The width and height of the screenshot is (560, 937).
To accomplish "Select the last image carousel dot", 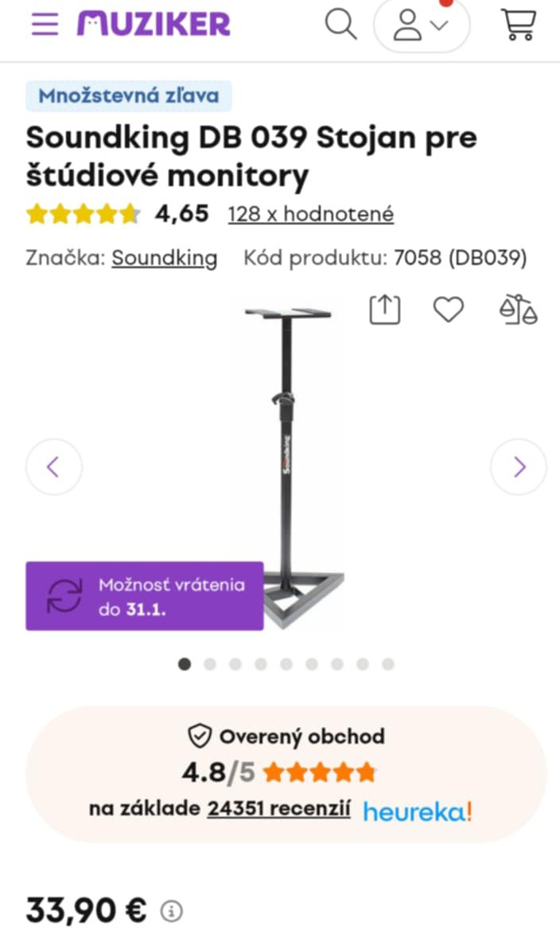I will coord(387,664).
